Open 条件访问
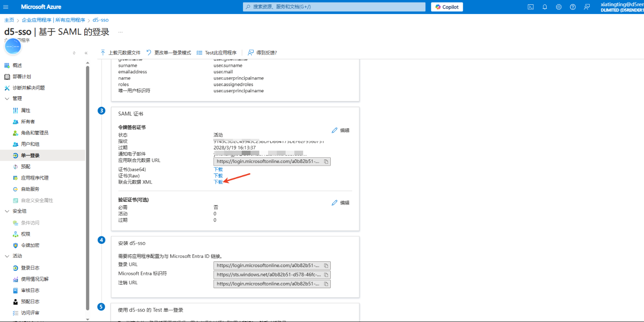The height and width of the screenshot is (322, 644). tap(30, 223)
